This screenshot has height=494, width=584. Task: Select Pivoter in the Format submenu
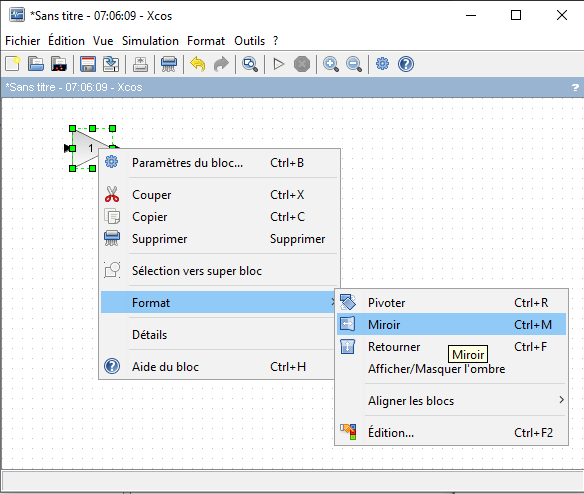click(x=451, y=303)
